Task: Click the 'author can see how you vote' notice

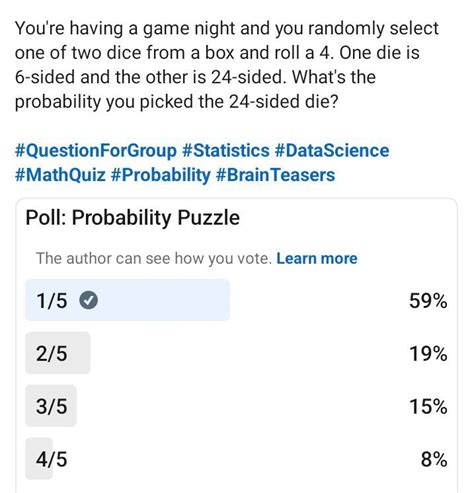Action: [x=154, y=258]
